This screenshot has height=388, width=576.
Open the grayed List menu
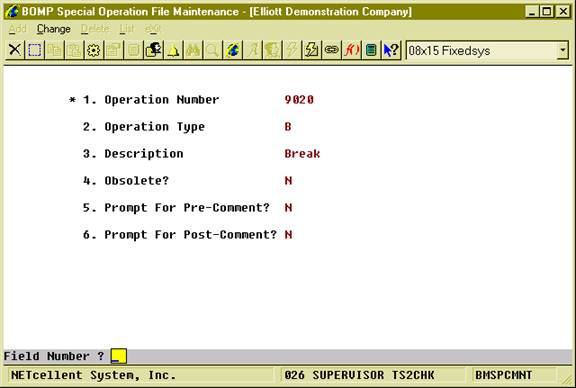click(127, 29)
